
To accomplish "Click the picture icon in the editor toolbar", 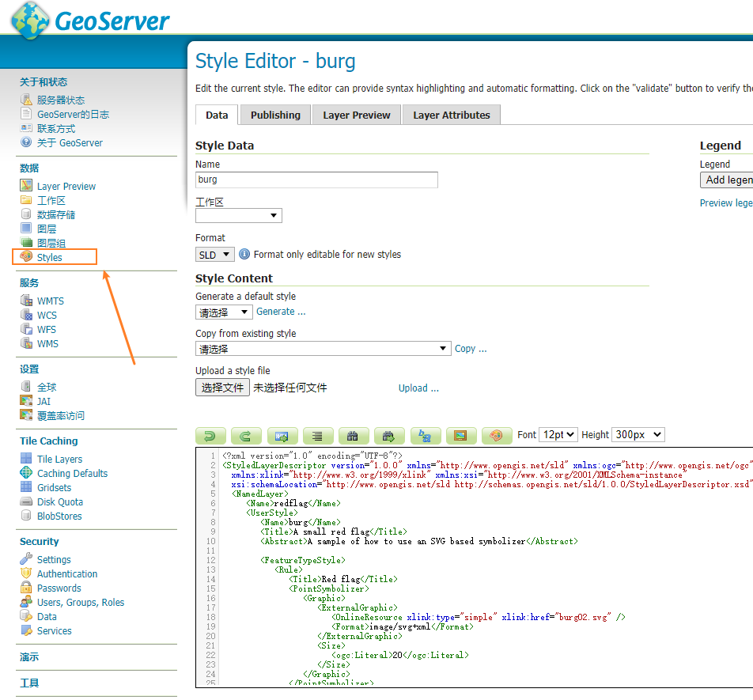I will [x=461, y=434].
